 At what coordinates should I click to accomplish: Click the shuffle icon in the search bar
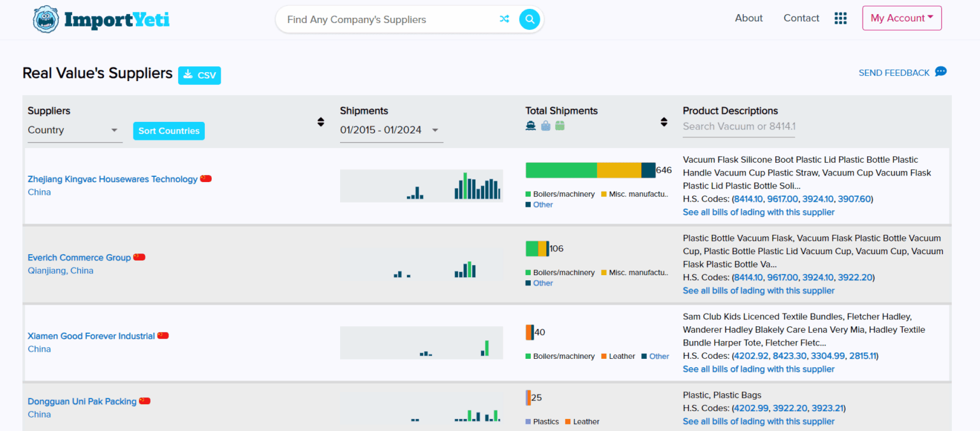(x=505, y=19)
